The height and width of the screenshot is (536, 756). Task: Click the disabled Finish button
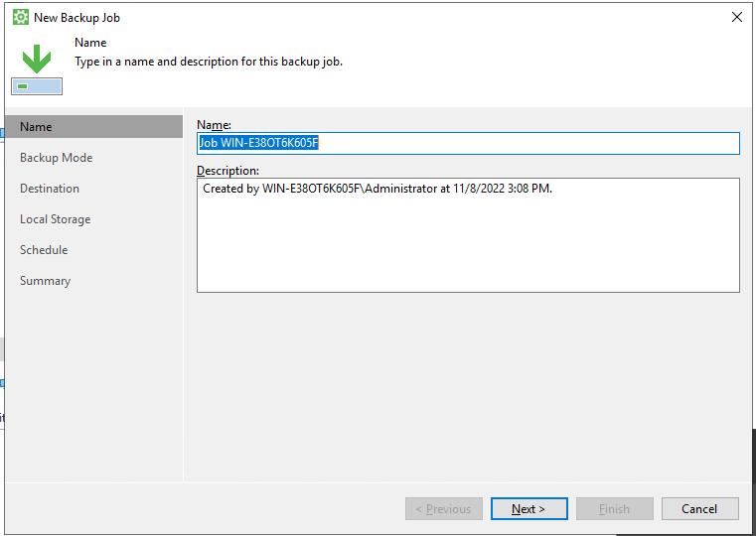pyautogui.click(x=614, y=509)
